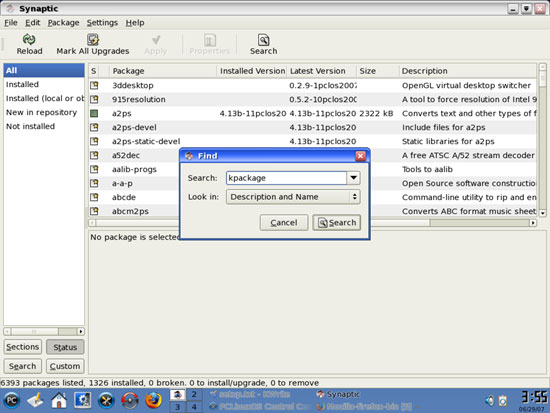
Task: Click the Firefox icon in the taskbar
Action: tap(153, 400)
